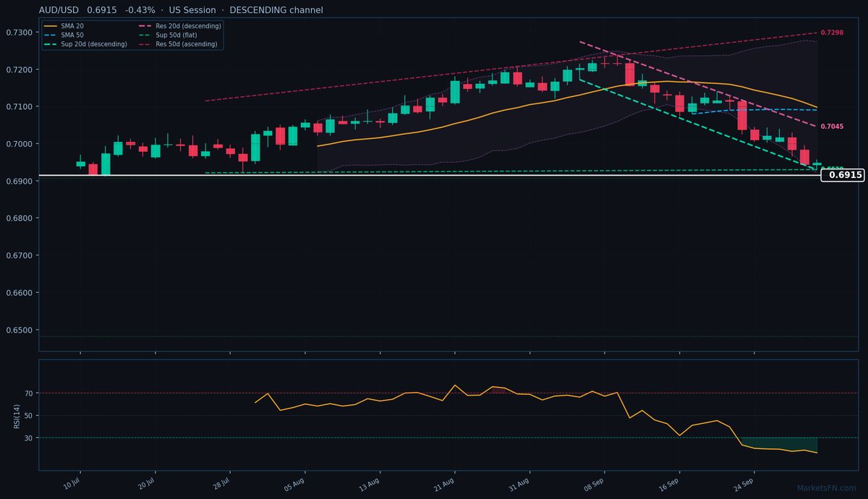Click the 31 Aug date label
The image size is (868, 499).
(520, 484)
